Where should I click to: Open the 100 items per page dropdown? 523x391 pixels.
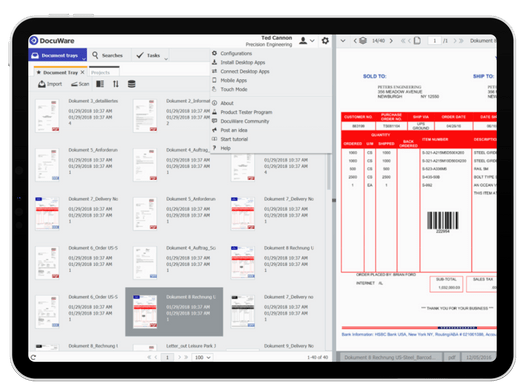click(203, 357)
